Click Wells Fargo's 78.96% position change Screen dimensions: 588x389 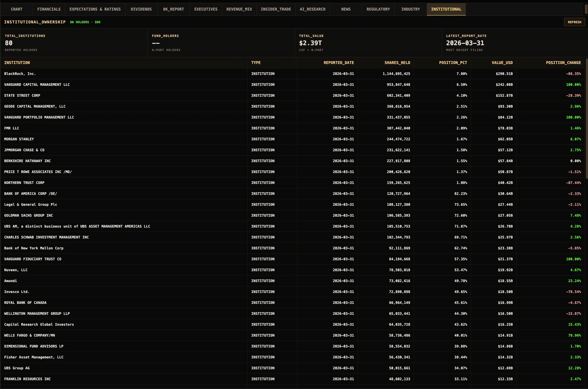tap(574, 336)
